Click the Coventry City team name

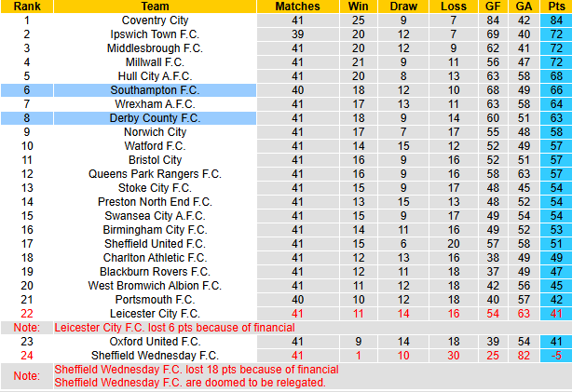155,20
